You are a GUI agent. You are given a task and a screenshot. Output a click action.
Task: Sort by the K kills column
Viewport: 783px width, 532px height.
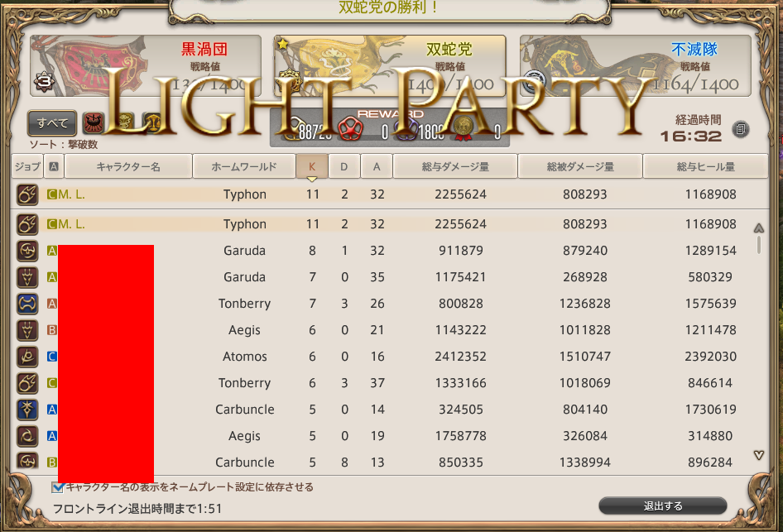[x=312, y=166]
